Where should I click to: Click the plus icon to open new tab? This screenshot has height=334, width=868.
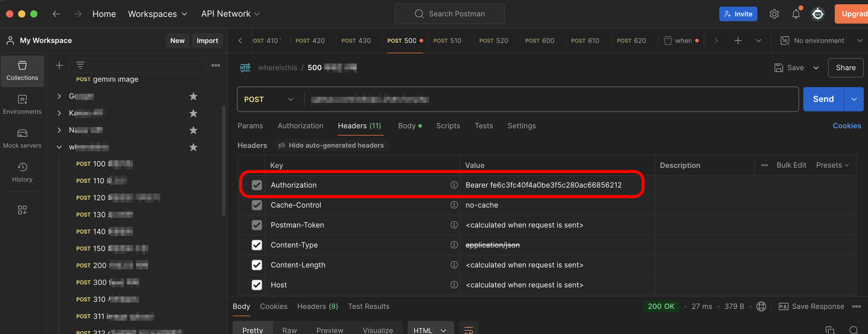pos(738,41)
